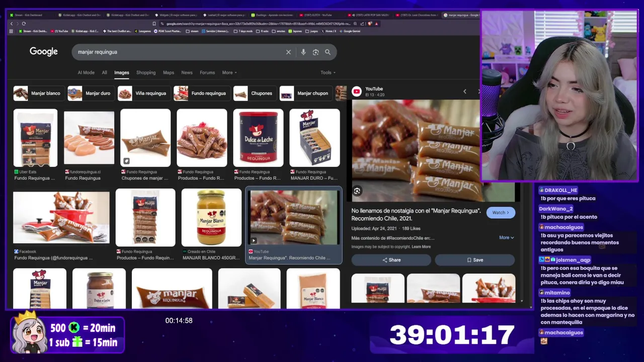Open the Tools dropdown

click(x=328, y=72)
